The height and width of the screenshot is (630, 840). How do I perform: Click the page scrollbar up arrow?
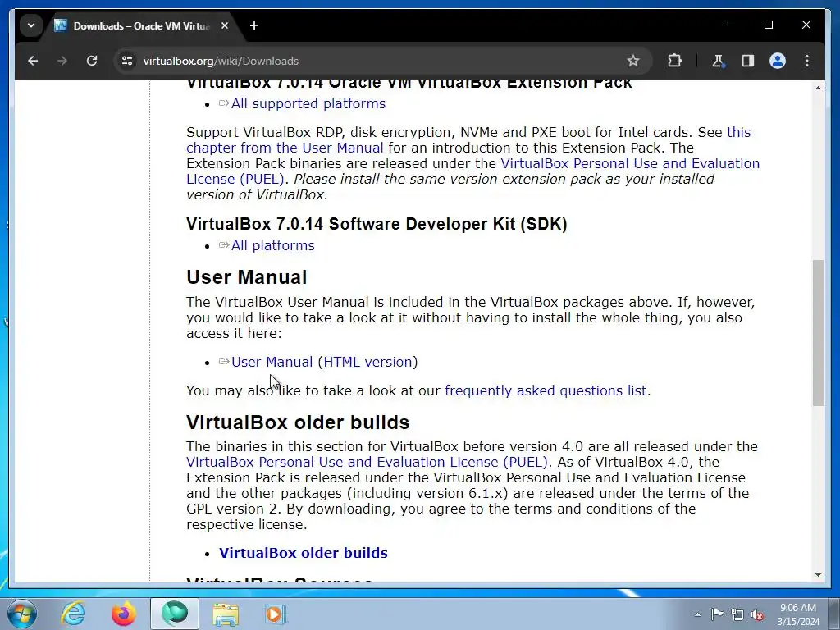click(818, 87)
